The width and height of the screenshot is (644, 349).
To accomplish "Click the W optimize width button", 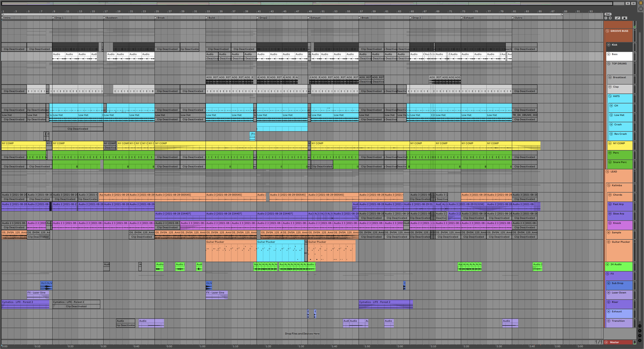I will click(633, 4).
